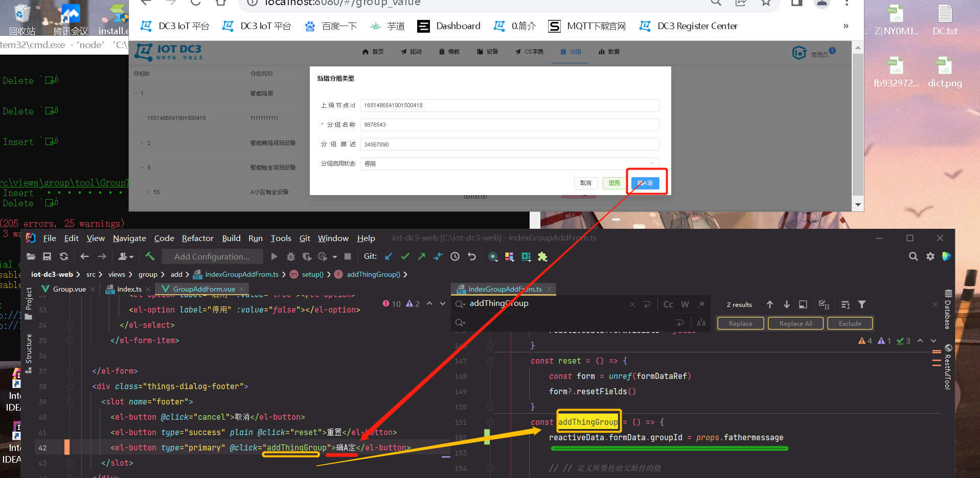This screenshot has width=980, height=478.
Task: Click Reload from disk sync icon
Action: point(64,256)
